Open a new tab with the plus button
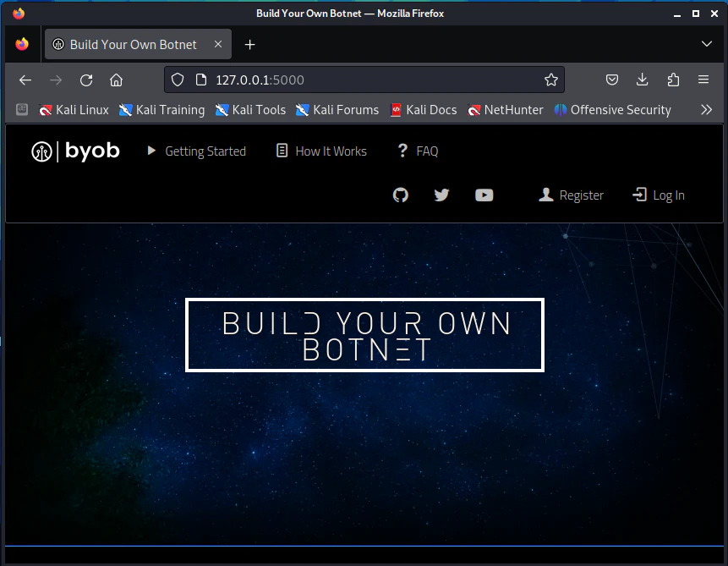Viewport: 728px width, 566px height. pyautogui.click(x=249, y=45)
